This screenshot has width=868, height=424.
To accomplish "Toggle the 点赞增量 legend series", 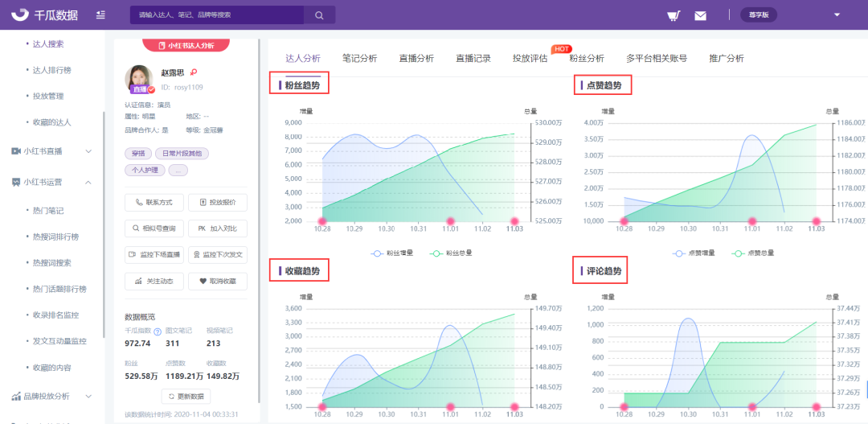I will point(694,253).
